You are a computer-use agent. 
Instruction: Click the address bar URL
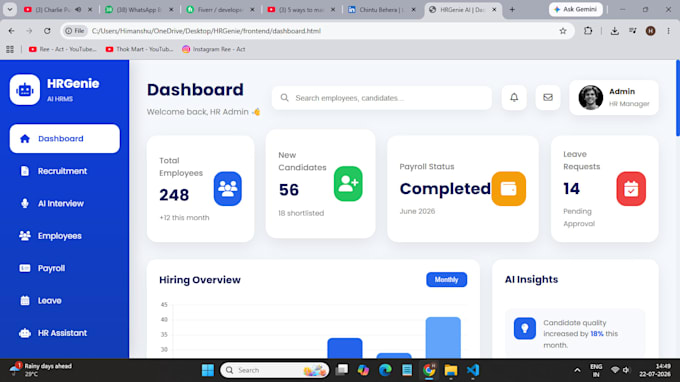click(206, 31)
